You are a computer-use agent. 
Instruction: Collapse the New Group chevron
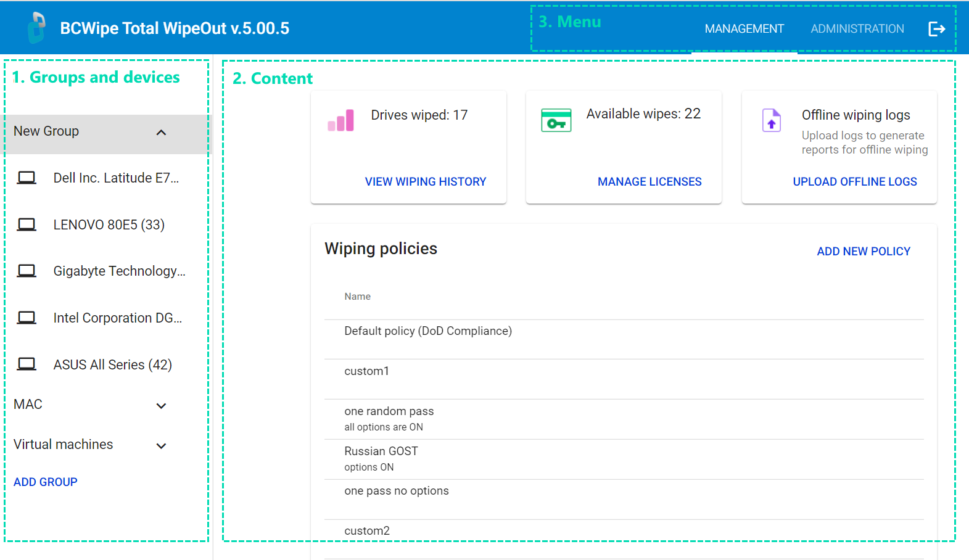[x=161, y=133]
